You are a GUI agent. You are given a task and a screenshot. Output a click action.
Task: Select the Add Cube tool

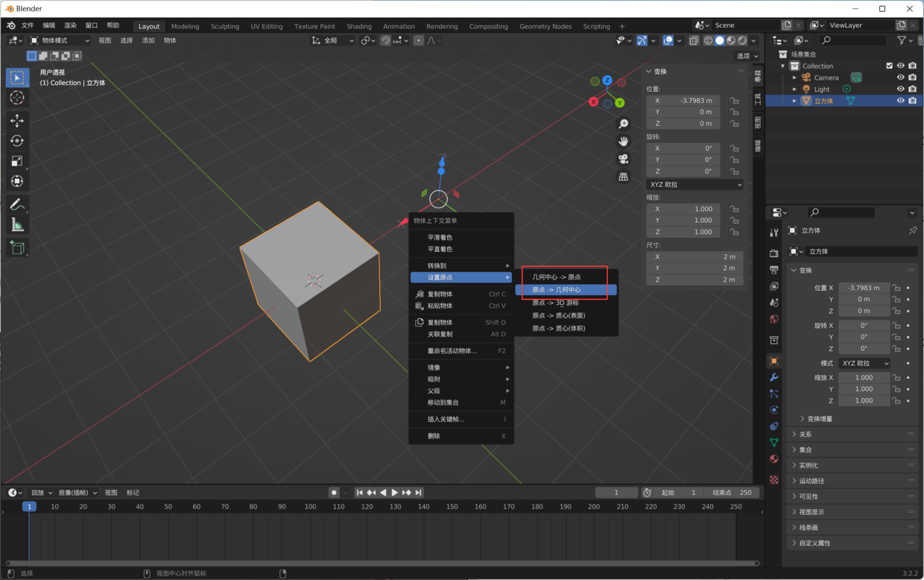click(x=17, y=248)
